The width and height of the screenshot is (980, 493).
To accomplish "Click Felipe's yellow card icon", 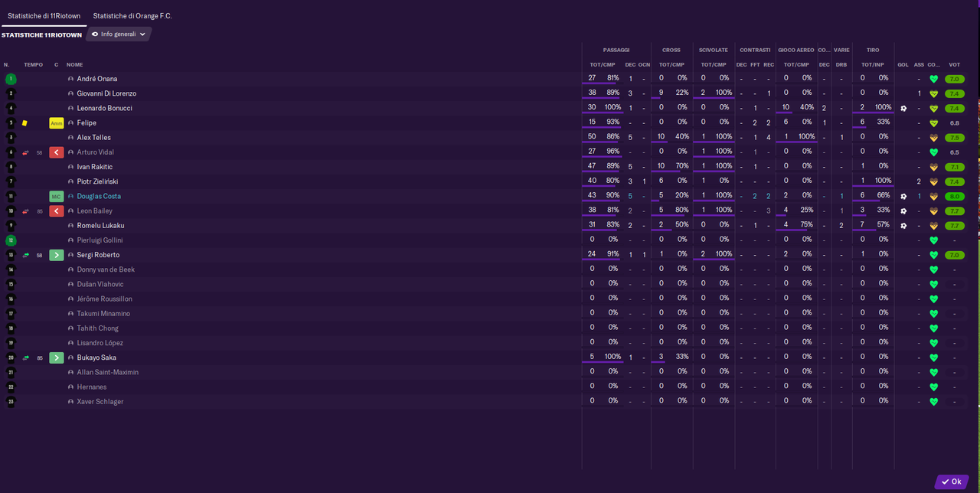I will click(x=24, y=122).
